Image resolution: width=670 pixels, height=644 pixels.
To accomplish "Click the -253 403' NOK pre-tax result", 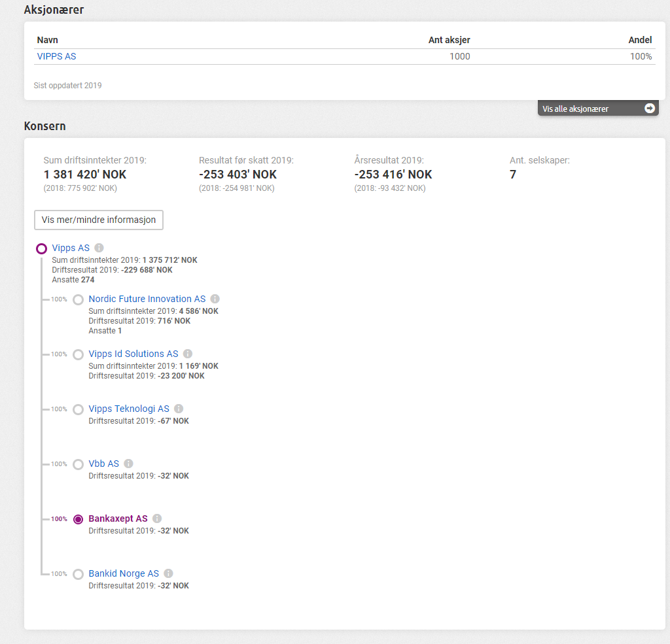I will click(238, 174).
